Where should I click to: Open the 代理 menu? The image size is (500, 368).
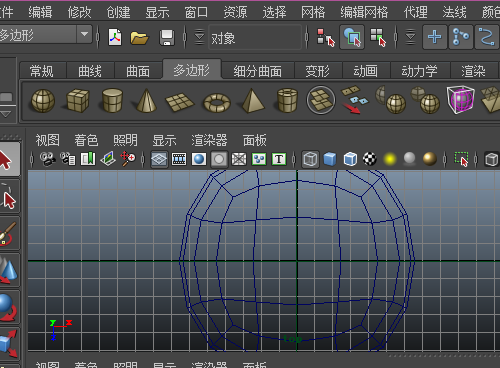tap(415, 12)
